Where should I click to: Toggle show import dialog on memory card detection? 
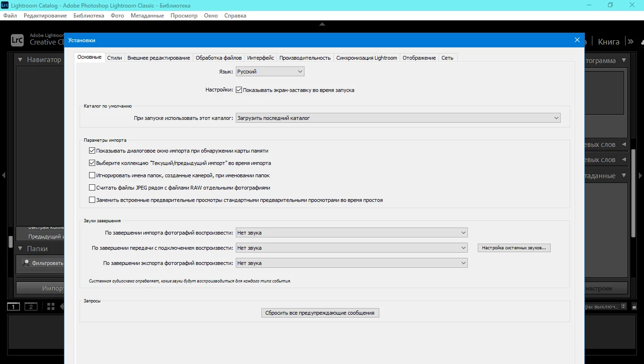tap(92, 151)
